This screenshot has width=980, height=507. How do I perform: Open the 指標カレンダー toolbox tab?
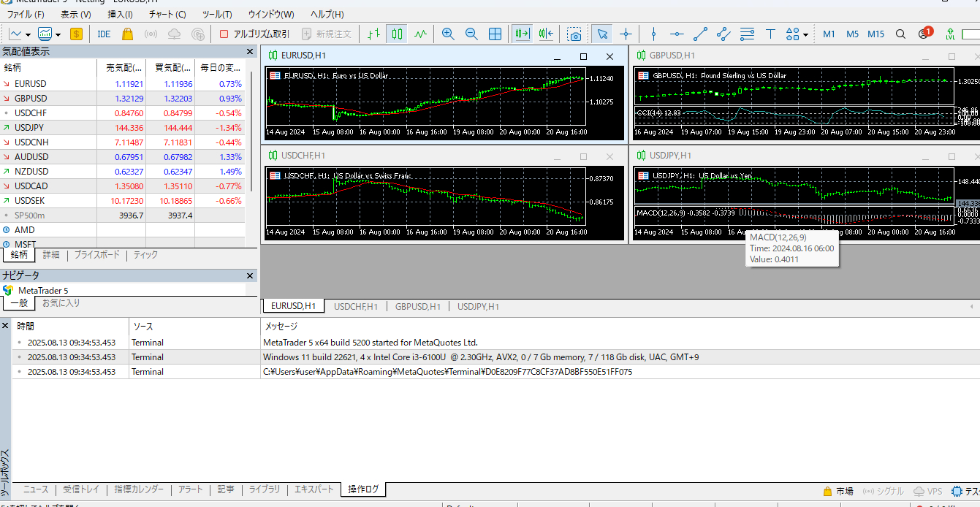138,489
